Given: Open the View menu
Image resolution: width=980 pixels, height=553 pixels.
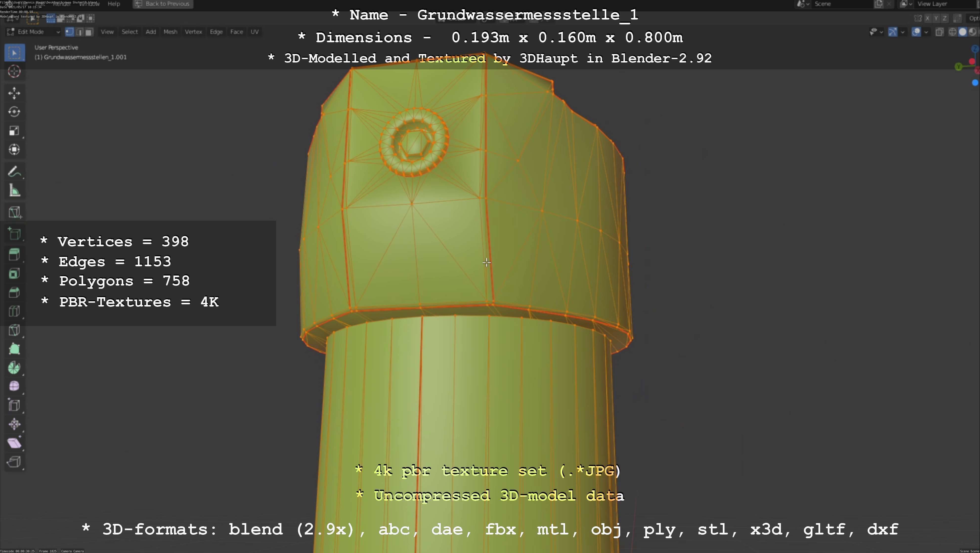Looking at the screenshot, I should [x=107, y=32].
